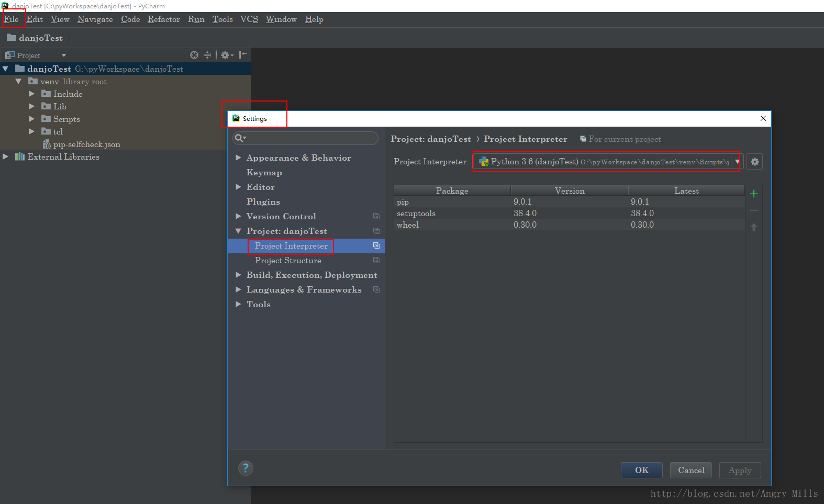Open the Project panel gear settings
This screenshot has width=824, height=504.
[x=227, y=55]
